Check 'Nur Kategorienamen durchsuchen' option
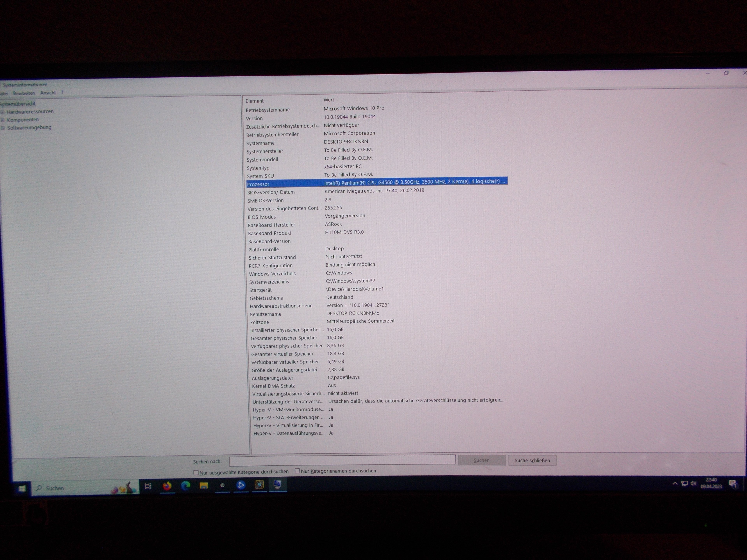The height and width of the screenshot is (560, 747). coord(297,471)
